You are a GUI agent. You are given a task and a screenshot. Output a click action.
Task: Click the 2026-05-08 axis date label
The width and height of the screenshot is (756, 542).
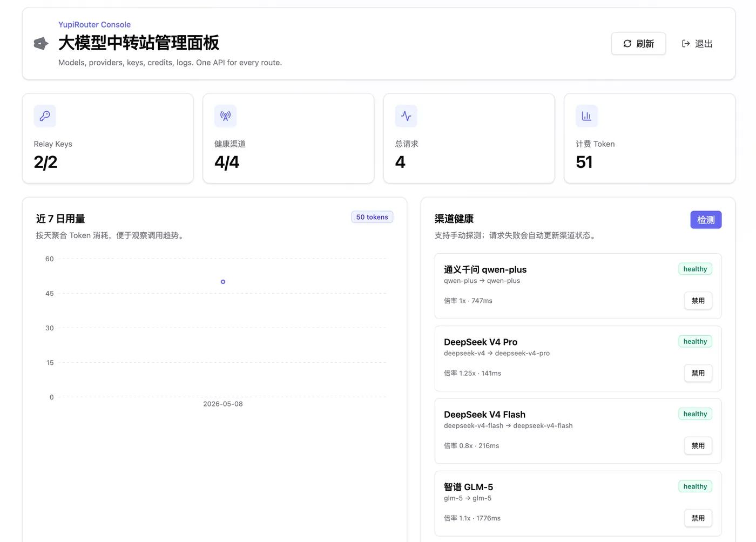(223, 404)
